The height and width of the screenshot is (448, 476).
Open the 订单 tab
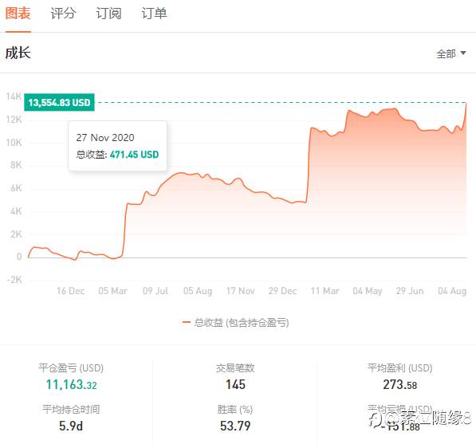(154, 14)
